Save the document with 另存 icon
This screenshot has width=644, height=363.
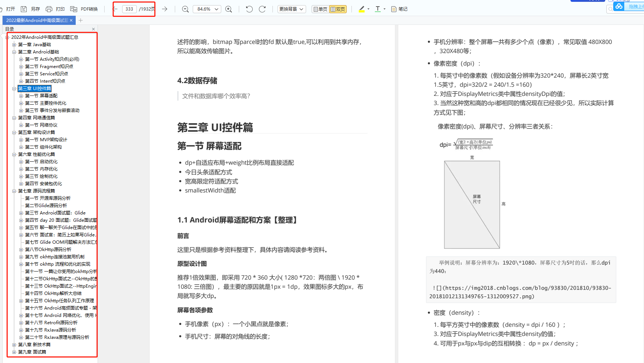(x=31, y=9)
